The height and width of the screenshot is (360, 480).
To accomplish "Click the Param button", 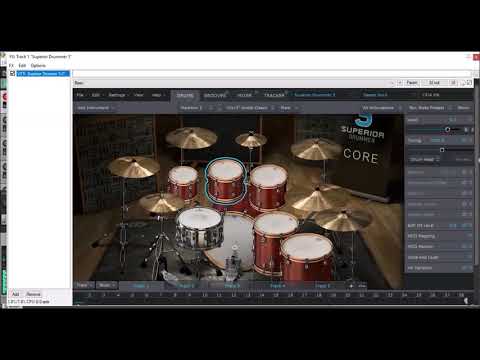I will point(412,83).
